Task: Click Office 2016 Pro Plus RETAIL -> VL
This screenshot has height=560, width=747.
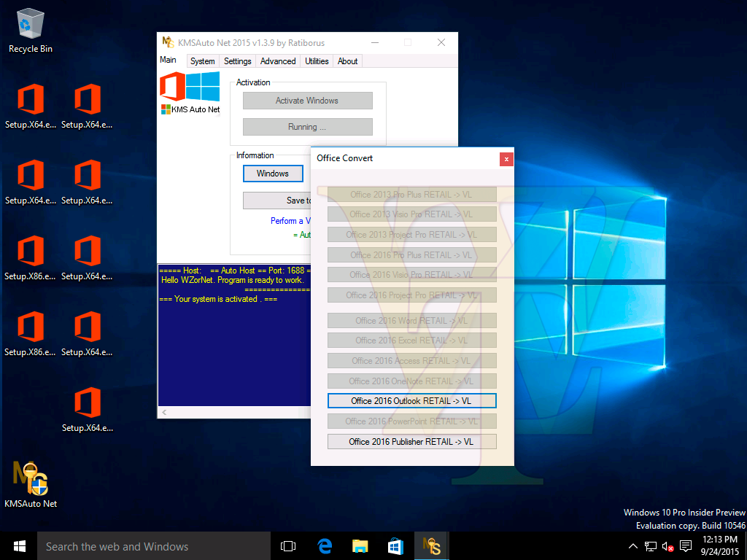Action: pyautogui.click(x=411, y=254)
